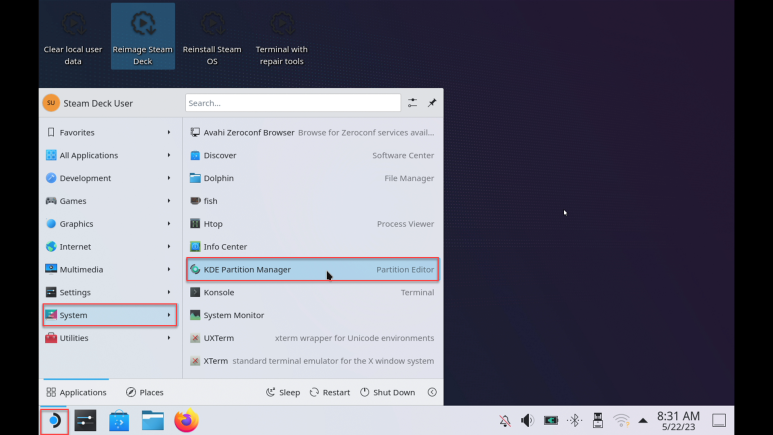
Task: Open System Settings from the taskbar
Action: [85, 421]
